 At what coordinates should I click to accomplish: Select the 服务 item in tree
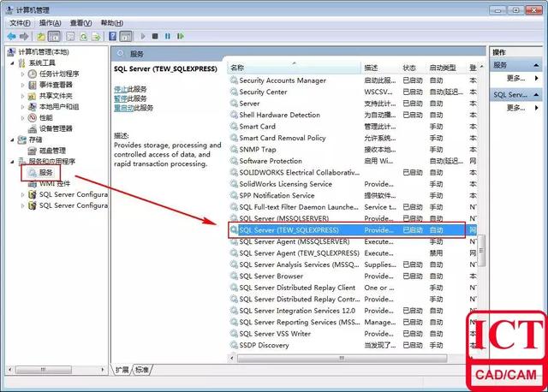tap(45, 173)
